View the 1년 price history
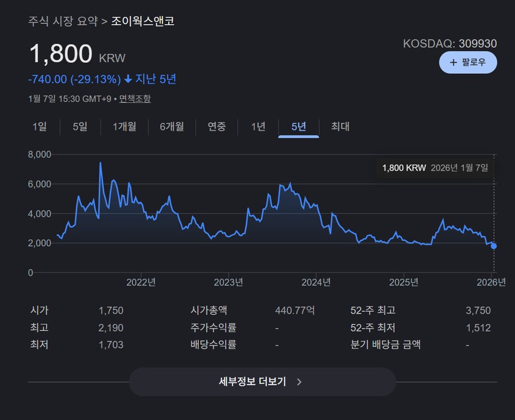515x420 pixels. [257, 127]
